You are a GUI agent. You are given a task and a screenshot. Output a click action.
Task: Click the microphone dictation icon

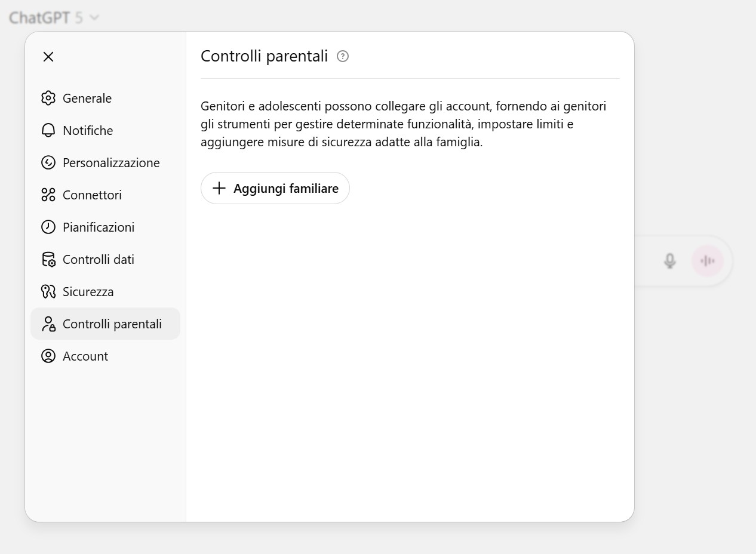pos(670,261)
